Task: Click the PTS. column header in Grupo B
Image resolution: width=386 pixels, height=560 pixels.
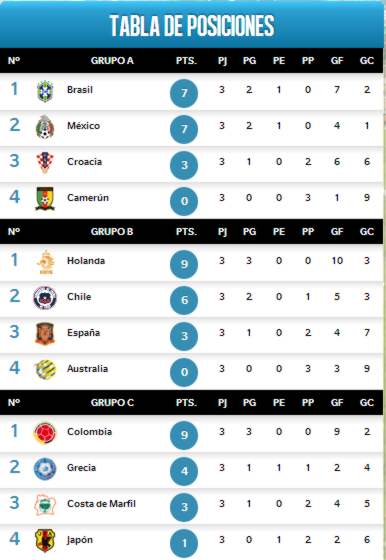Action: coord(186,232)
